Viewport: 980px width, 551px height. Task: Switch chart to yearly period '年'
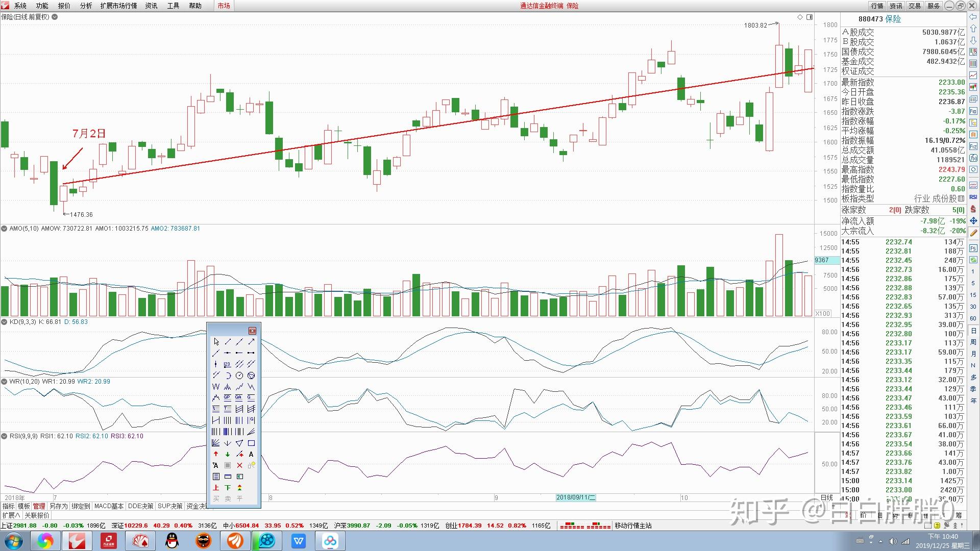pos(973,400)
